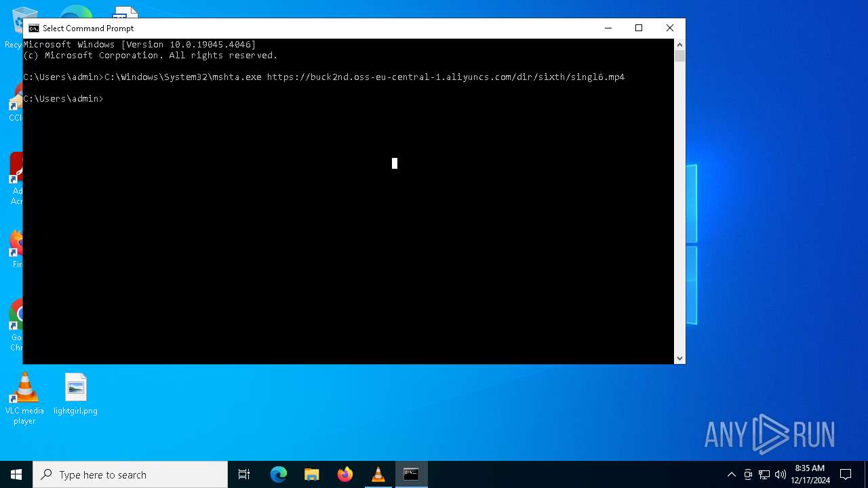
Task: Open VLC media player desktop shortcut
Action: pyautogui.click(x=24, y=399)
